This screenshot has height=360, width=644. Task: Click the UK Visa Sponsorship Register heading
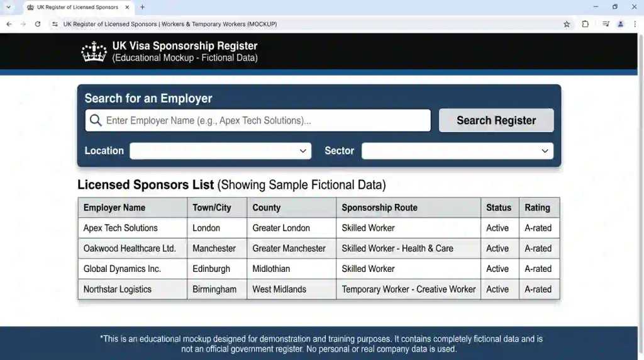(185, 45)
